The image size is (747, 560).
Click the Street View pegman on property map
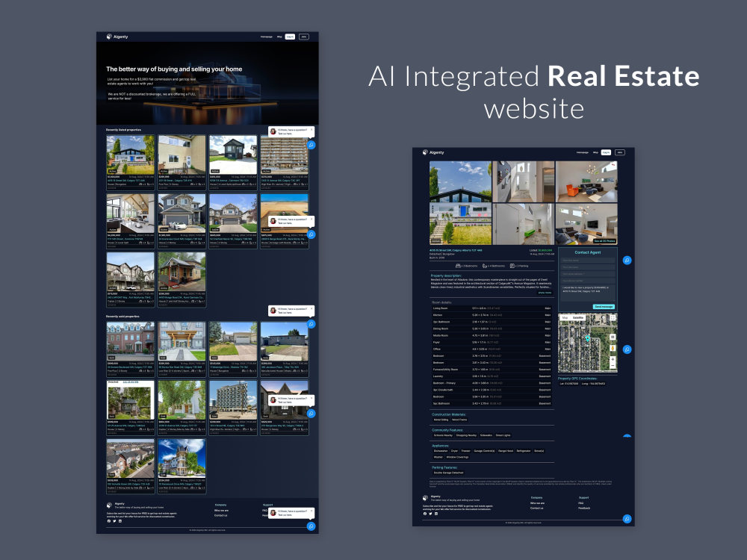click(x=613, y=348)
